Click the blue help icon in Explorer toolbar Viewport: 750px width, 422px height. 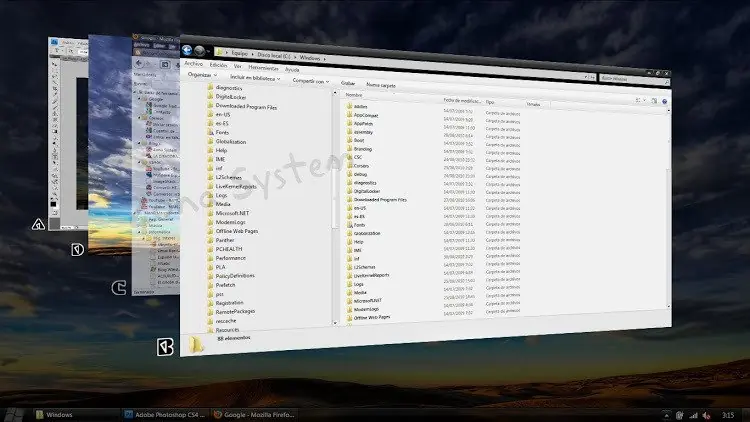[x=664, y=101]
